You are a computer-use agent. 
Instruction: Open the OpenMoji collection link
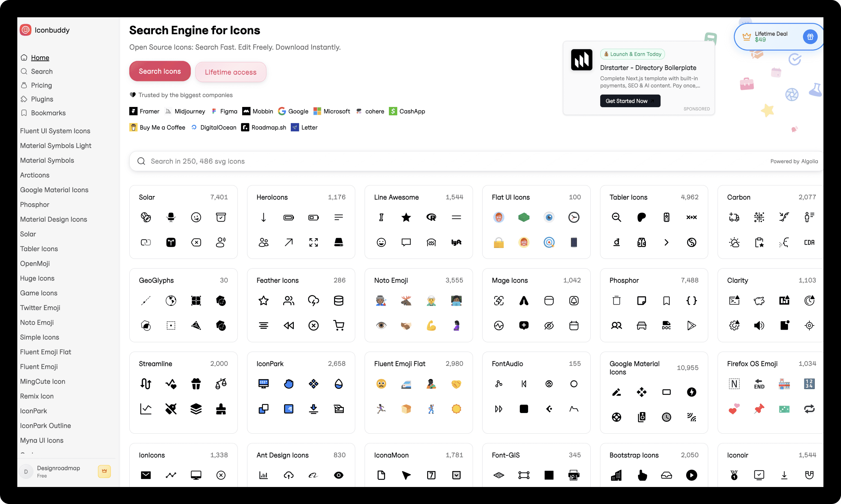pyautogui.click(x=35, y=263)
